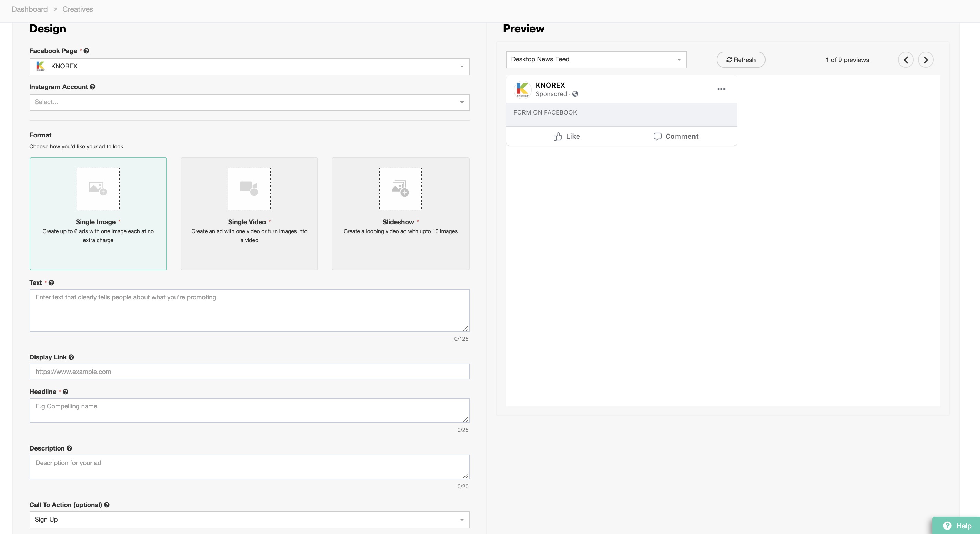The image size is (980, 534).
Task: Click the Slideshow upload placeholder icon
Action: [400, 189]
